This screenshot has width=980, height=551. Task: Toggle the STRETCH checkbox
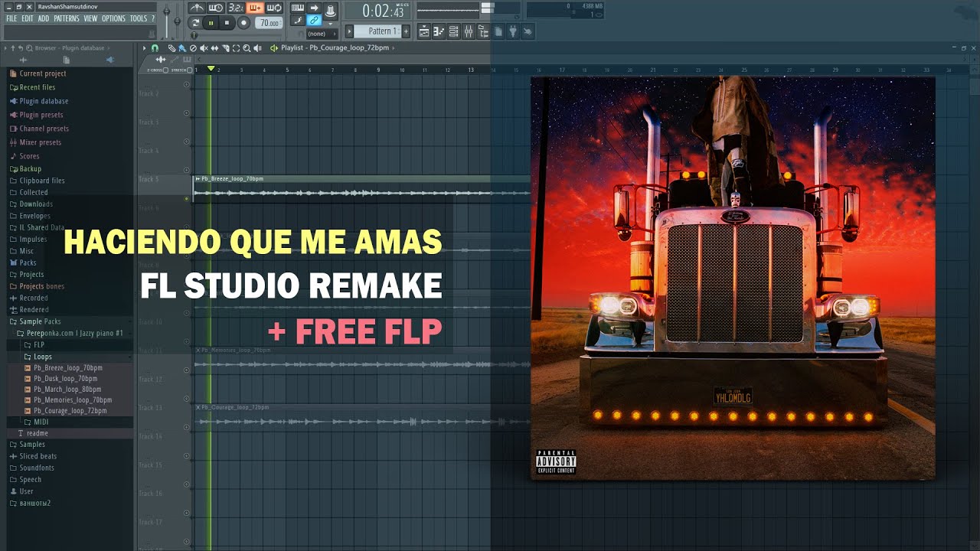189,70
